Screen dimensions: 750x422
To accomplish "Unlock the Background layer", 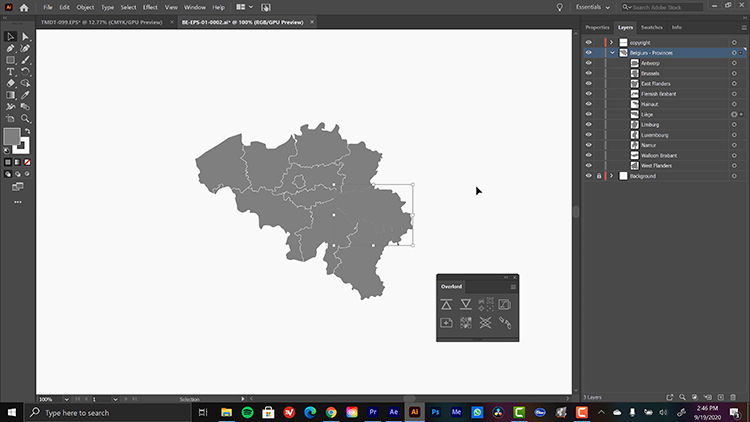I will tap(599, 176).
